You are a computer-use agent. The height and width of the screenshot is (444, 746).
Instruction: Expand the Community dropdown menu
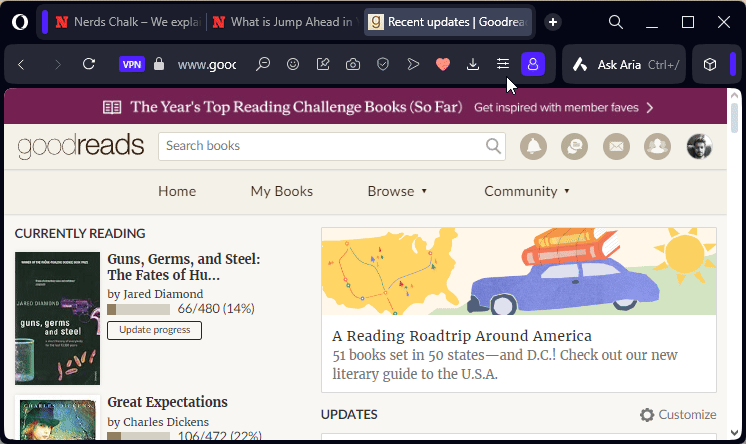pyautogui.click(x=527, y=191)
